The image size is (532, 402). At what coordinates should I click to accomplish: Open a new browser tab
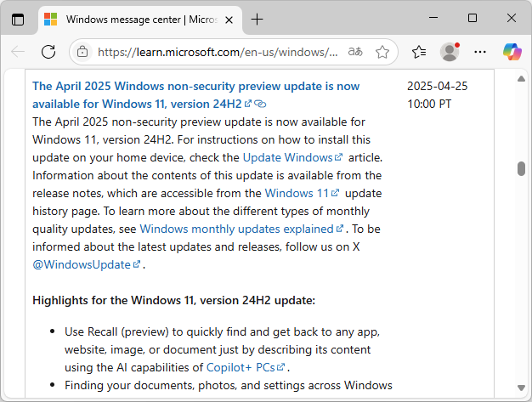257,20
